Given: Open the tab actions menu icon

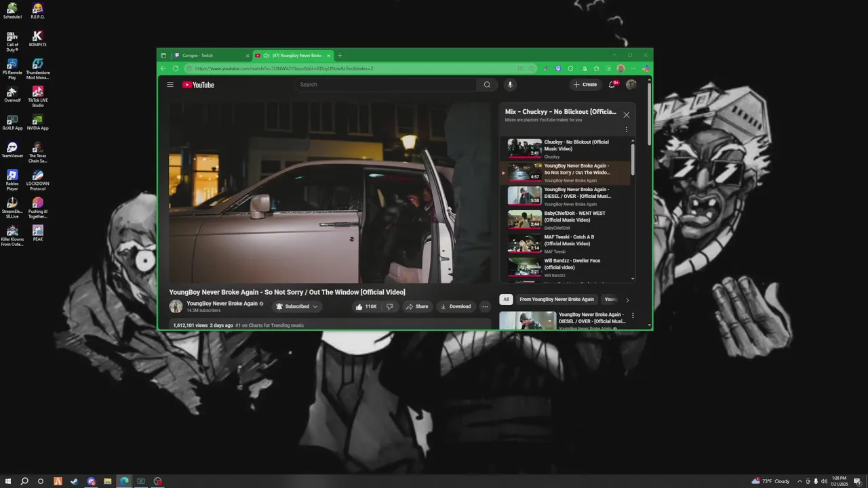Looking at the screenshot, I should (163, 56).
